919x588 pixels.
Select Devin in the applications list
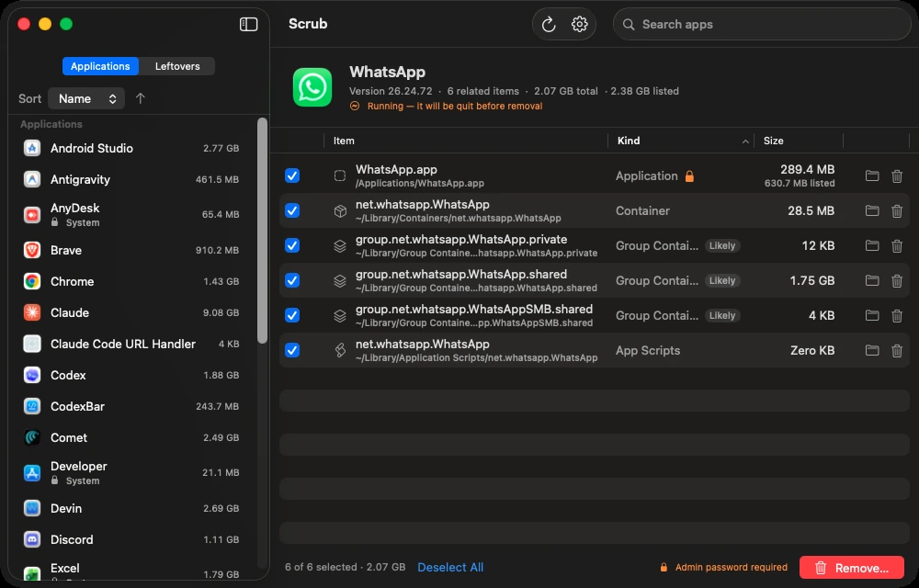click(x=132, y=508)
